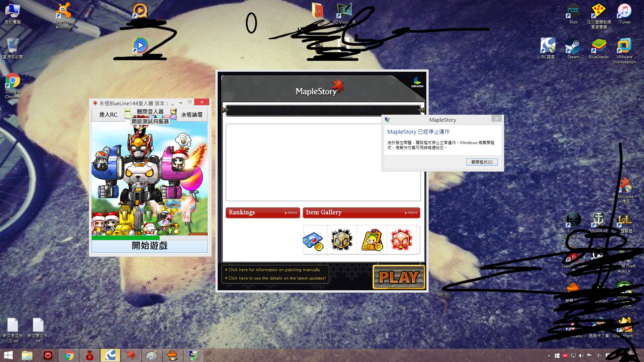Open the Rankings more link
Viewport: 644px width, 362px height.
(x=291, y=213)
